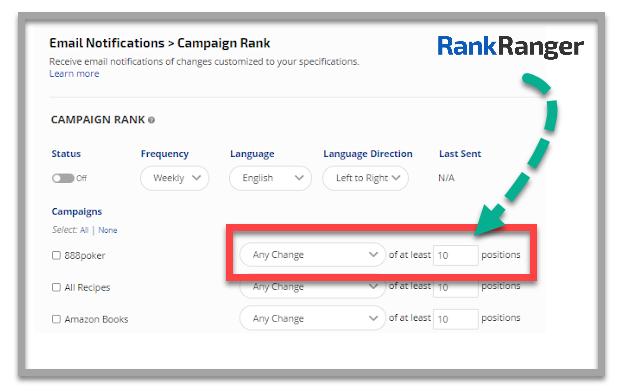This screenshot has width=620, height=392.
Task: Expand Any Change dropdown for 888poker
Action: 312,255
